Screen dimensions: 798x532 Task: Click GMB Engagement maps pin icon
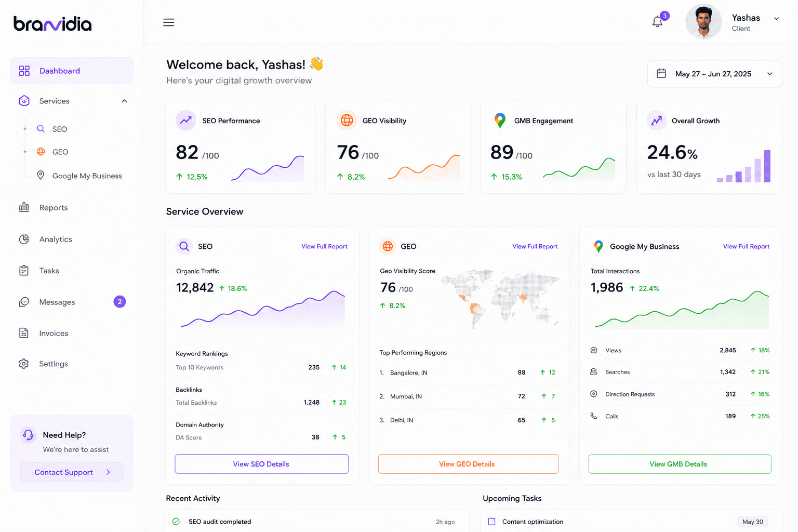click(500, 121)
